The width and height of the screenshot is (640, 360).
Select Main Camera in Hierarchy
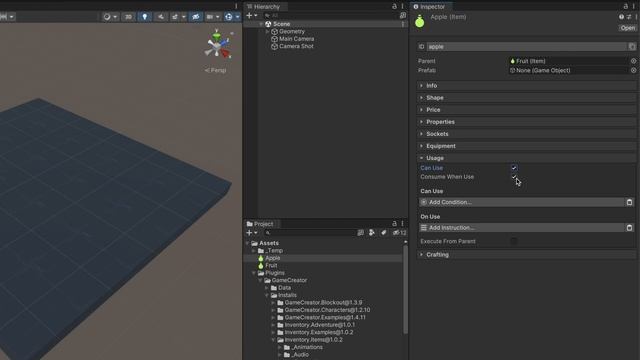click(296, 39)
